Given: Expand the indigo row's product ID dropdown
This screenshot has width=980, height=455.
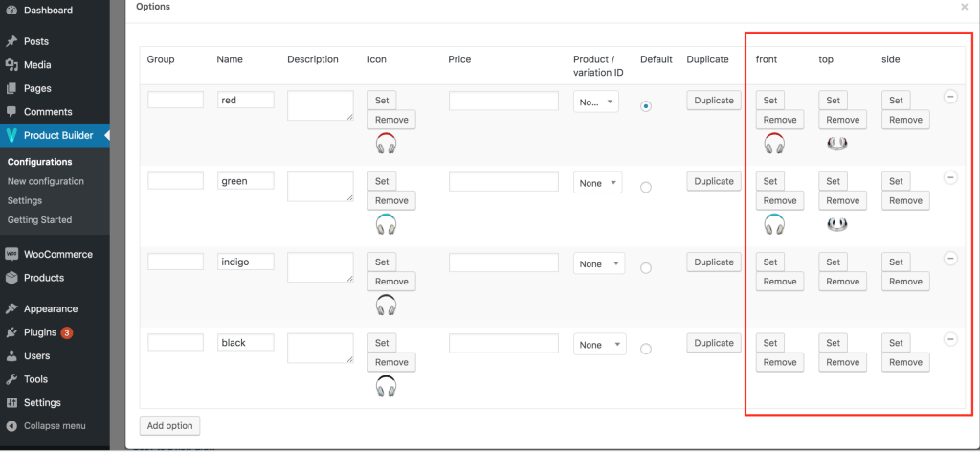Looking at the screenshot, I should coord(599,263).
